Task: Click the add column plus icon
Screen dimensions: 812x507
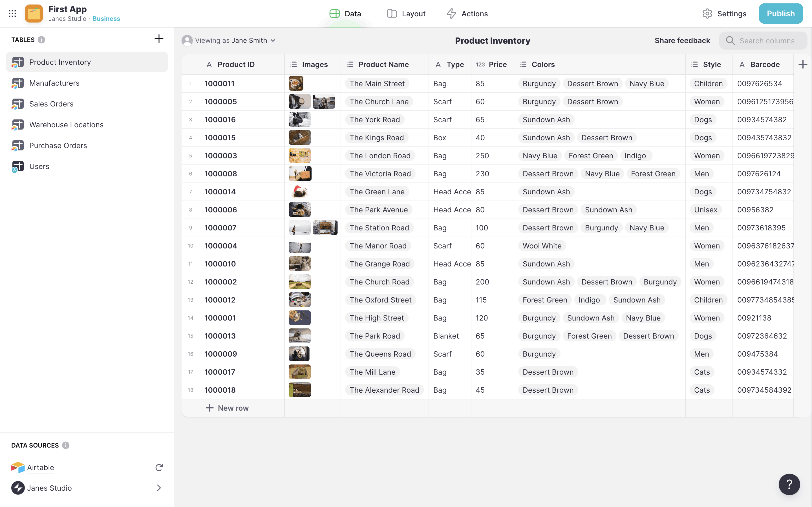Action: tap(803, 65)
